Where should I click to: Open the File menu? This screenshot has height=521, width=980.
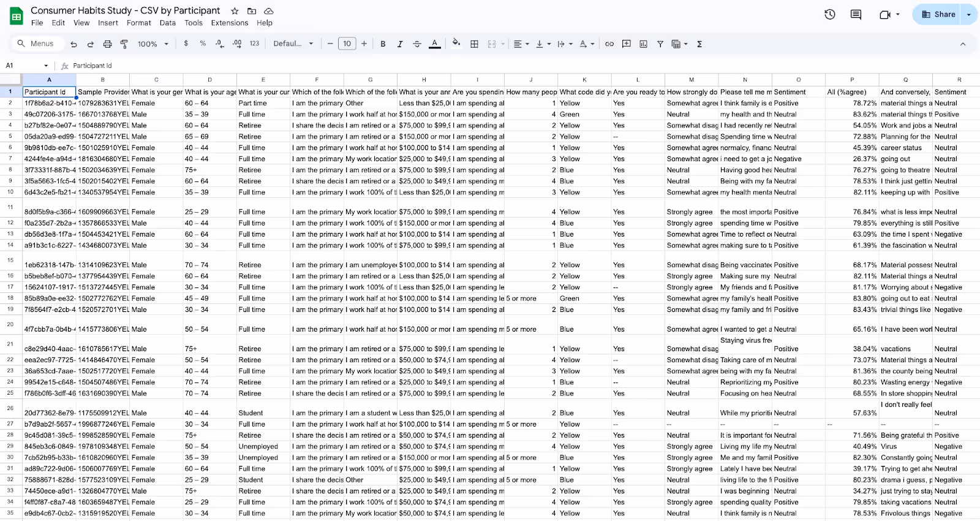point(37,23)
